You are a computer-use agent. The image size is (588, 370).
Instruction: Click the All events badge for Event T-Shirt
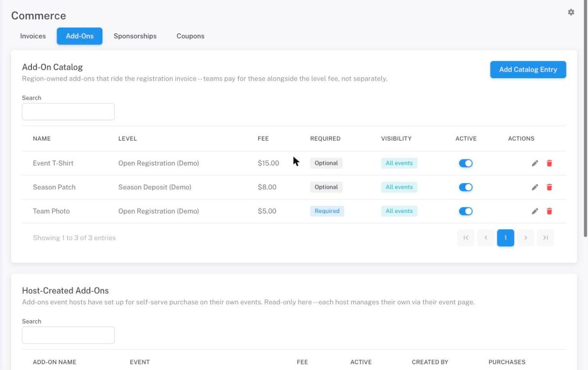coord(399,163)
